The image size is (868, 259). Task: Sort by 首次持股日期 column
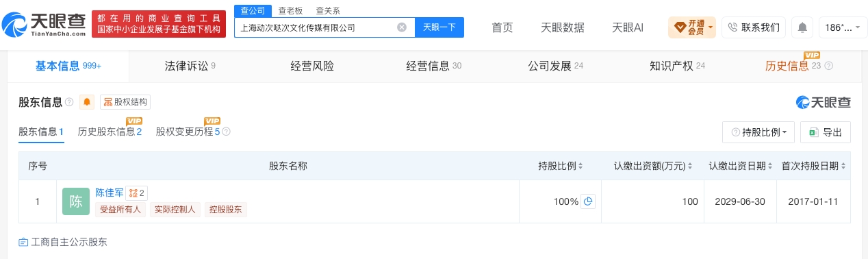[x=844, y=166]
